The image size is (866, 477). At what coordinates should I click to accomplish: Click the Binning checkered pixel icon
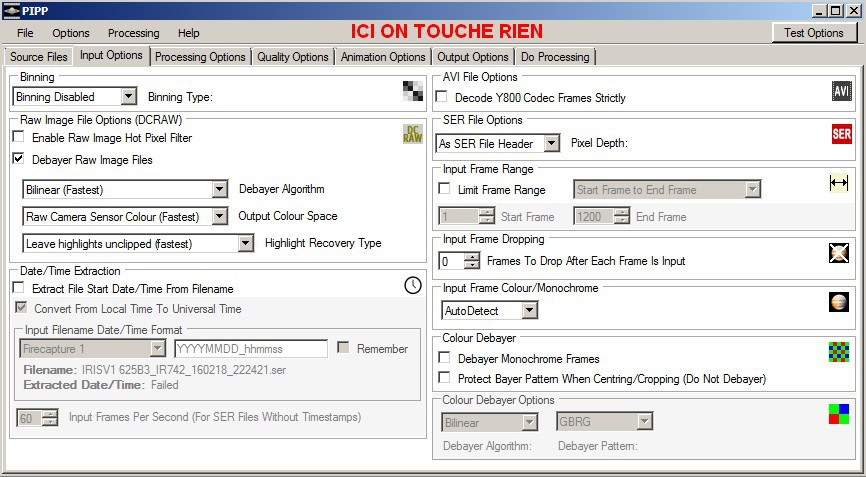[413, 91]
